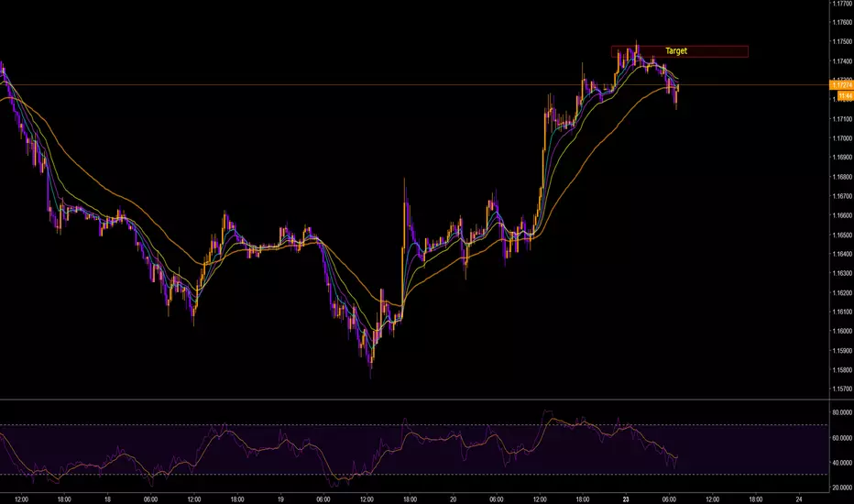Click the 1.16000 price axis label
The height and width of the screenshot is (504, 854).
842,332
